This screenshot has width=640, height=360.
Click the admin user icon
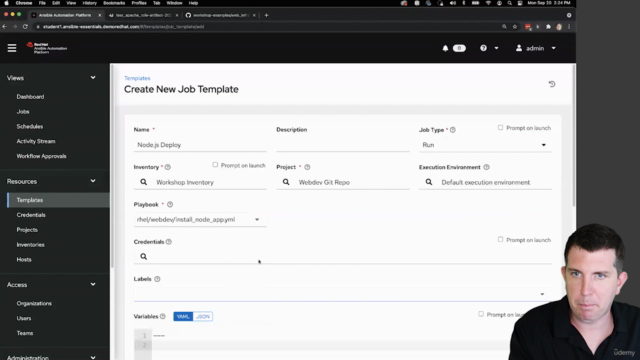(x=519, y=48)
